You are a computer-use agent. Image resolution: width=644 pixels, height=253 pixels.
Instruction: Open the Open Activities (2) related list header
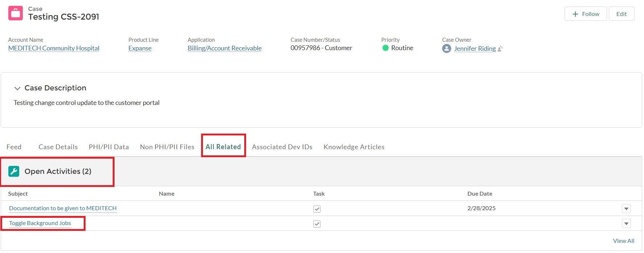(x=58, y=171)
